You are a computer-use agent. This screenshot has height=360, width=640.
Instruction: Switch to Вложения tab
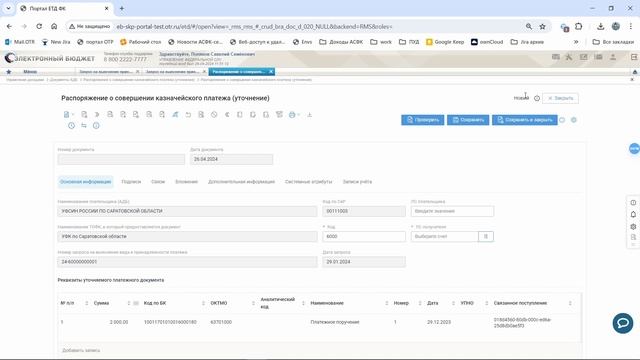coord(187,182)
